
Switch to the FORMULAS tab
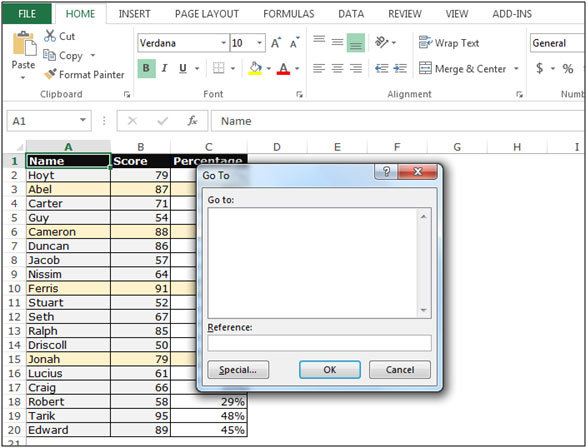pyautogui.click(x=288, y=14)
